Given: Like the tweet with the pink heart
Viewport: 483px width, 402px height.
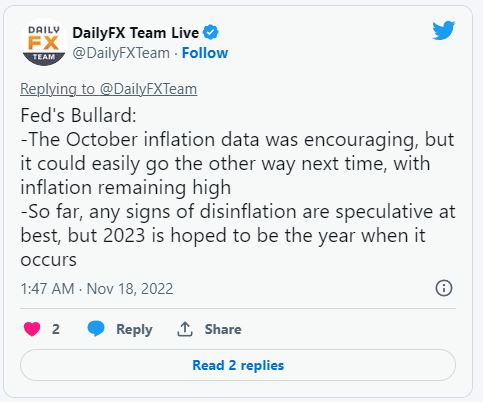Looking at the screenshot, I should click(x=32, y=329).
